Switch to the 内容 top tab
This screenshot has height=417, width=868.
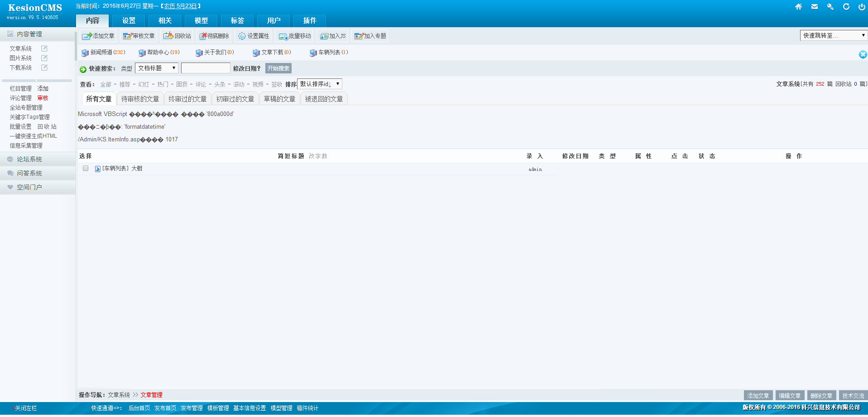pos(92,21)
